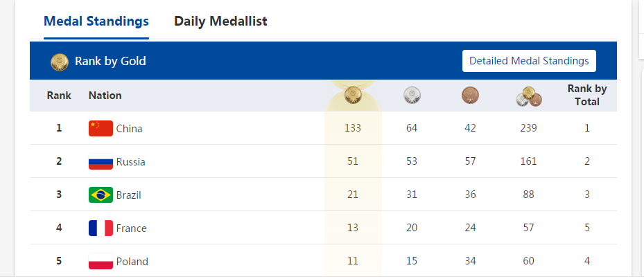Click Poland's bronze medal count 34
This screenshot has width=644, height=279.
[471, 261]
